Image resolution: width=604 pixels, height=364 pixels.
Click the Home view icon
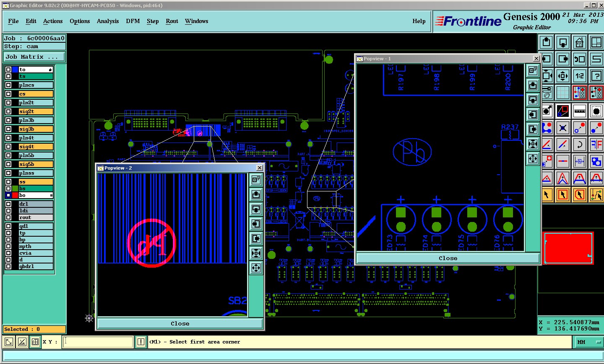click(x=580, y=42)
